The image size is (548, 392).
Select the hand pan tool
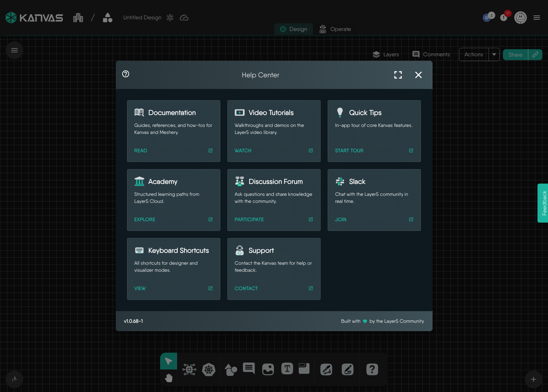coord(169,378)
